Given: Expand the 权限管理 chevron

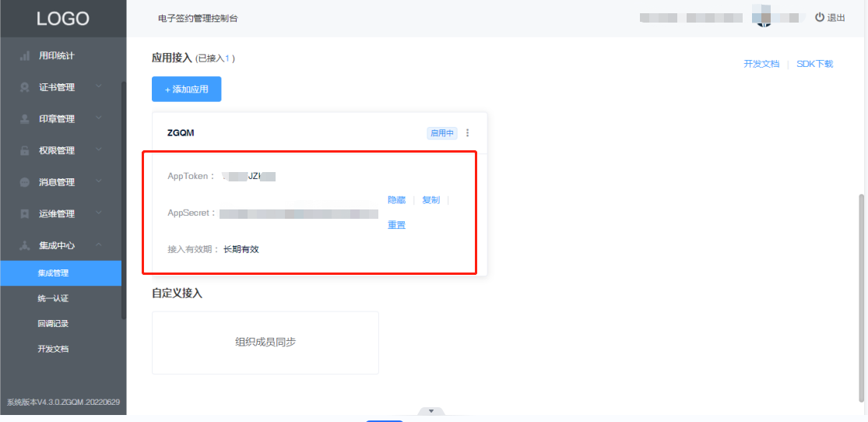Looking at the screenshot, I should coord(99,149).
